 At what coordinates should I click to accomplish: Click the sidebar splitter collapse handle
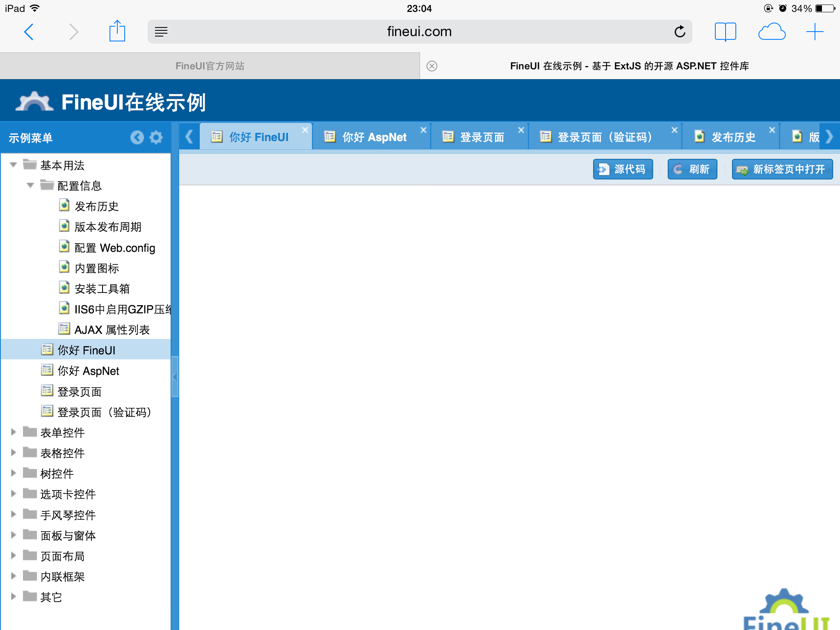pyautogui.click(x=175, y=377)
